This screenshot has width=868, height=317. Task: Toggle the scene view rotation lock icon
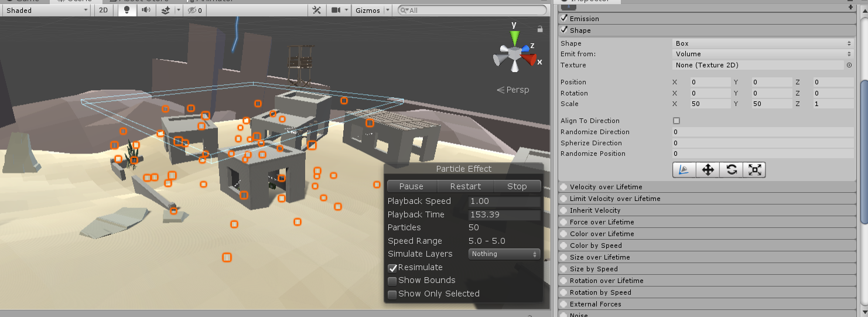coord(539,28)
